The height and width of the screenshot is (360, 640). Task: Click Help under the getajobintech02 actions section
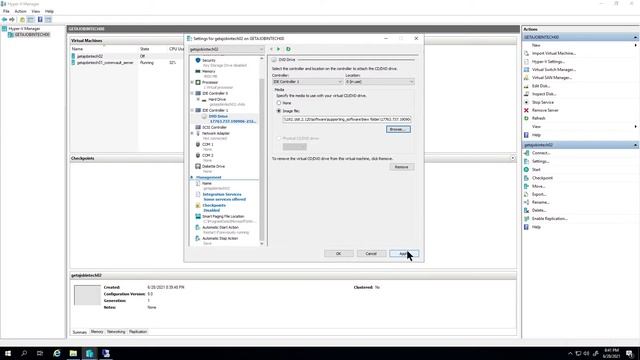536,227
